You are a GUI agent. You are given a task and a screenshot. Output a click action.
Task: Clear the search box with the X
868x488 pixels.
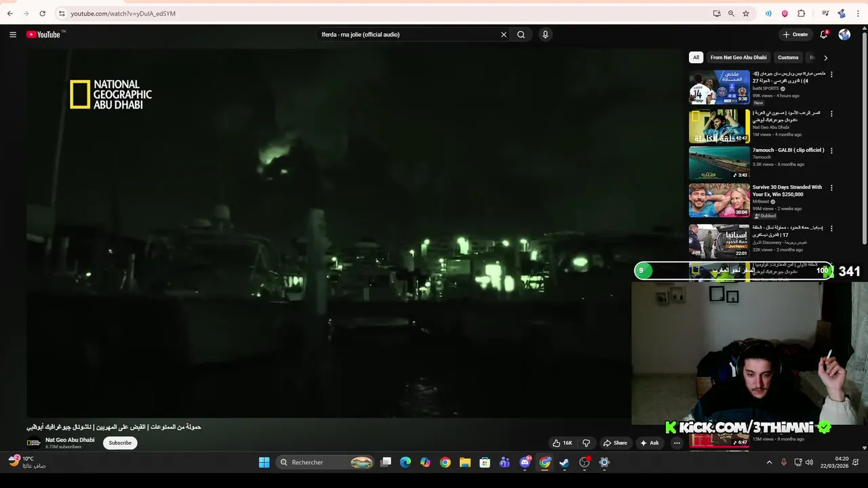[x=504, y=35]
